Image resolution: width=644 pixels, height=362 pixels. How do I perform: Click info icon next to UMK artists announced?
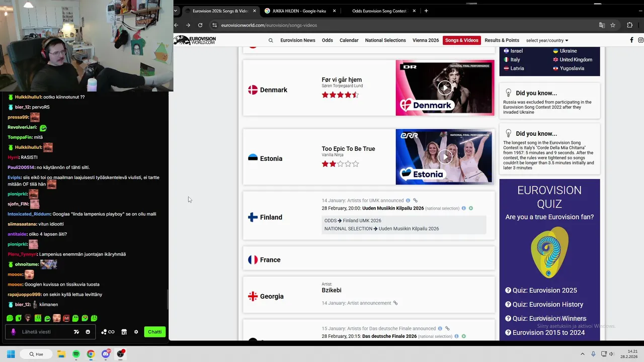point(408,201)
